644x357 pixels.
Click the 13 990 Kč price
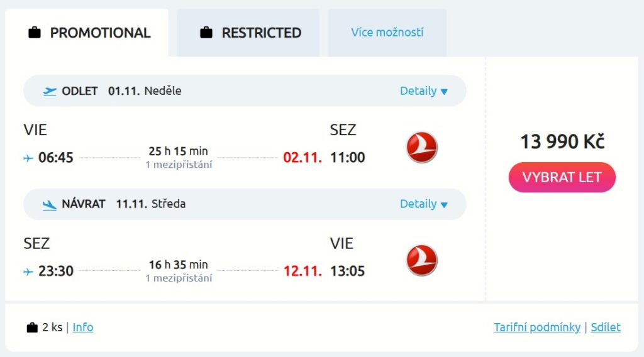[562, 142]
